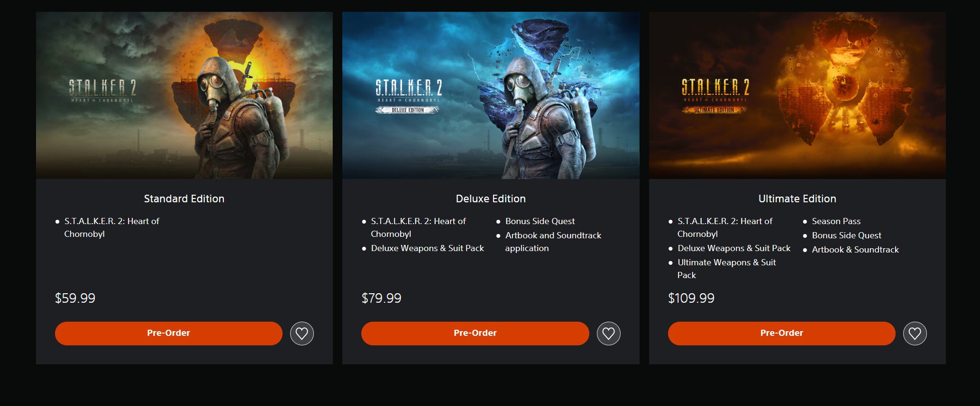
Task: Select the $109.99 price label
Action: (x=691, y=298)
